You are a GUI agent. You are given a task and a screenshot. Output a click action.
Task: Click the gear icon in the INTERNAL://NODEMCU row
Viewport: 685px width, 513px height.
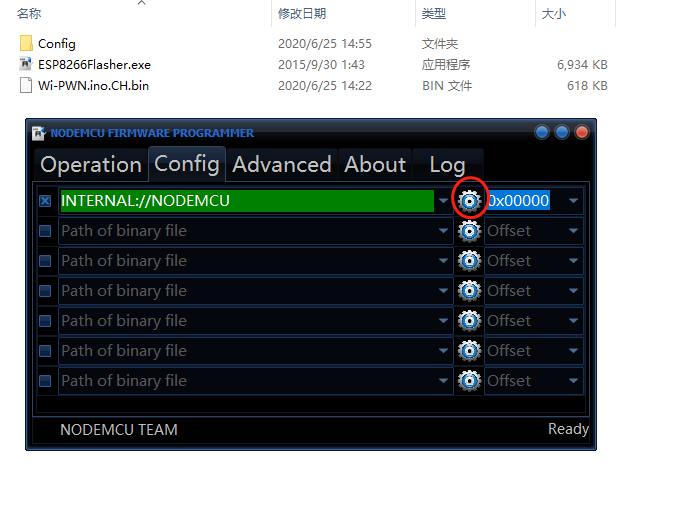pos(470,201)
